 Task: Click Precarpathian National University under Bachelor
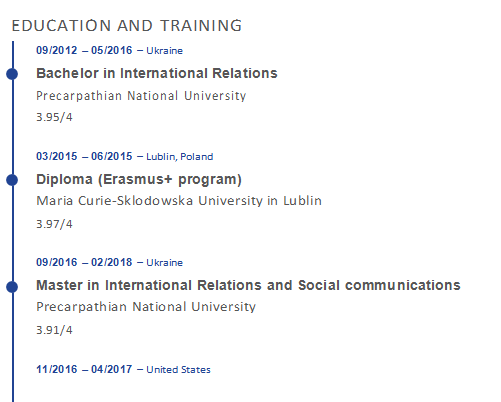[141, 96]
